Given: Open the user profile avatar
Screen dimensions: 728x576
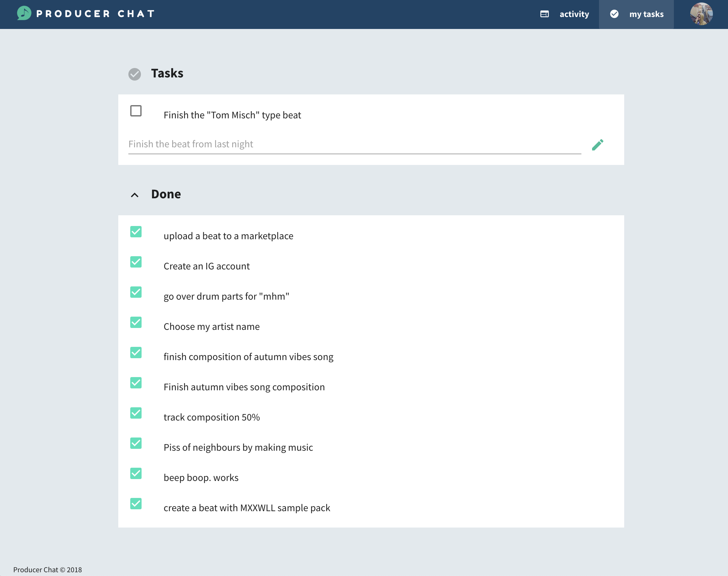Looking at the screenshot, I should (701, 14).
